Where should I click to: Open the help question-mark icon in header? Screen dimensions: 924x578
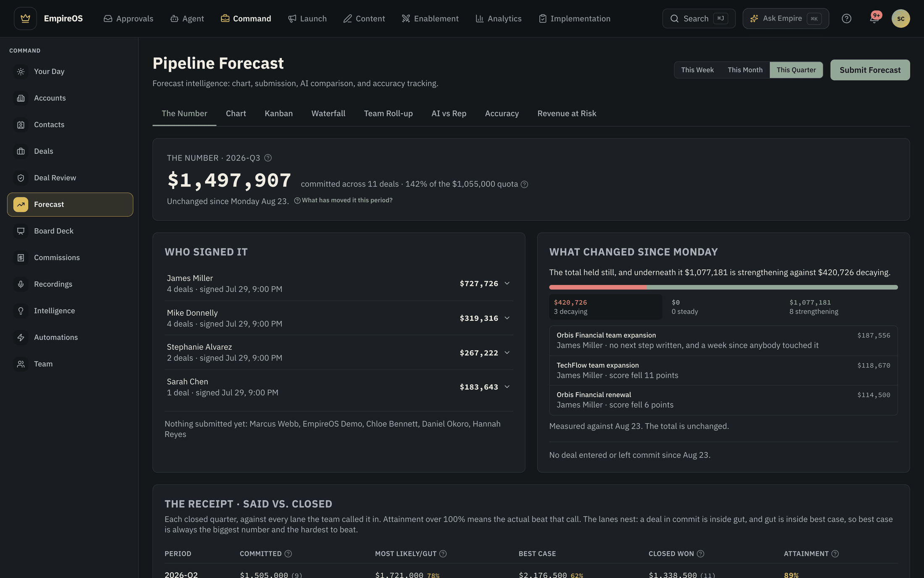(846, 18)
